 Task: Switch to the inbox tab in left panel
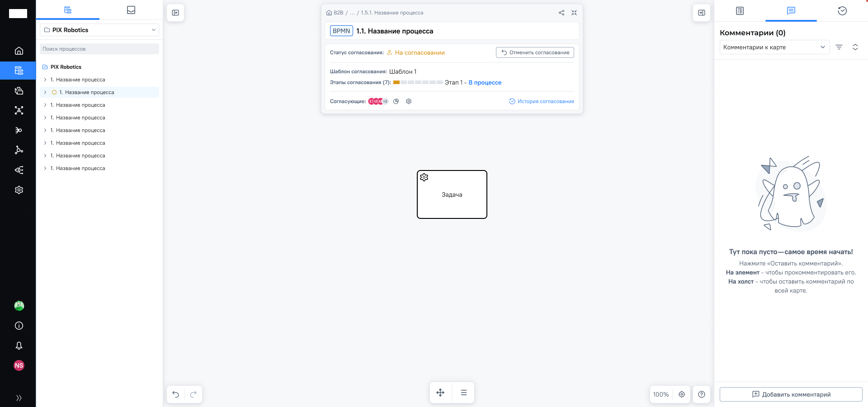click(131, 10)
